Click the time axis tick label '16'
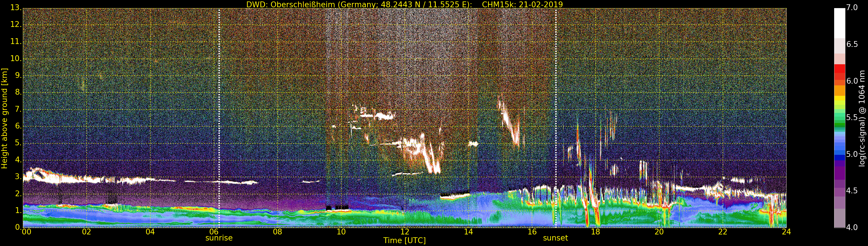 click(x=532, y=232)
